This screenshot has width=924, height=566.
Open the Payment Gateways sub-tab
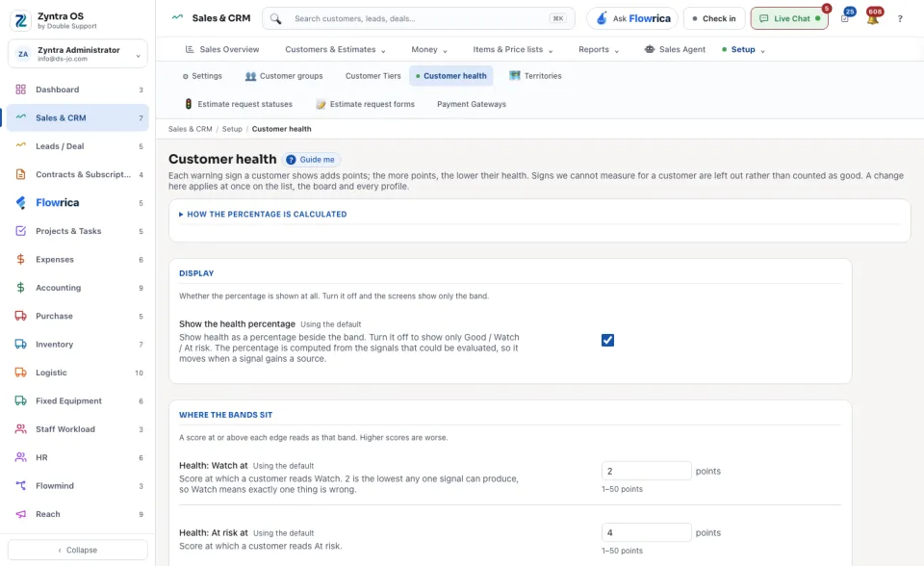472,104
